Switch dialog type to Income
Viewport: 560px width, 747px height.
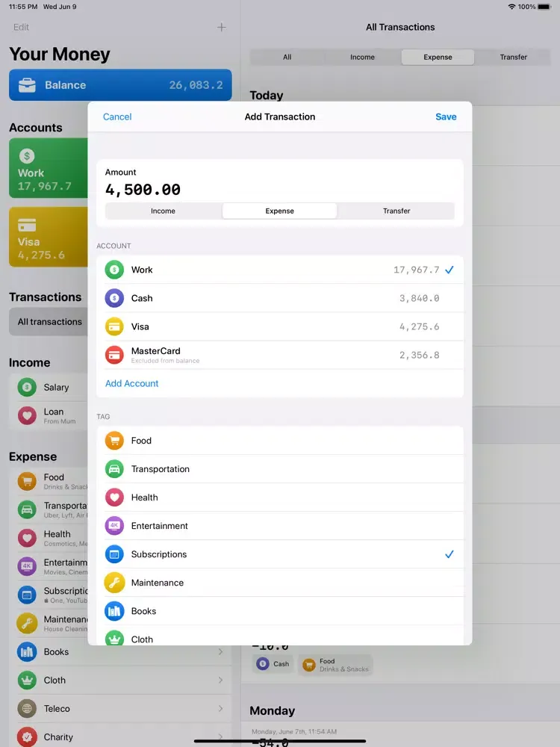(x=163, y=211)
